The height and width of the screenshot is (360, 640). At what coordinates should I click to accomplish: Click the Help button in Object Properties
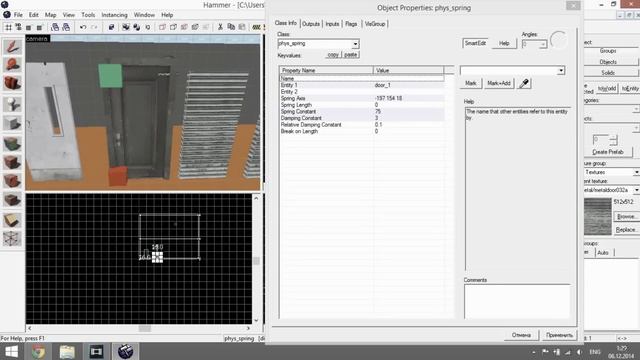point(504,43)
